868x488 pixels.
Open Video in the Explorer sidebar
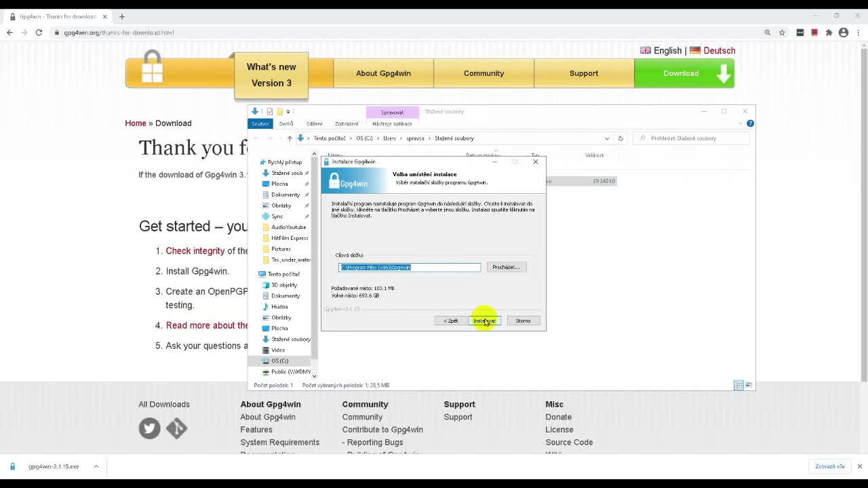click(x=278, y=350)
